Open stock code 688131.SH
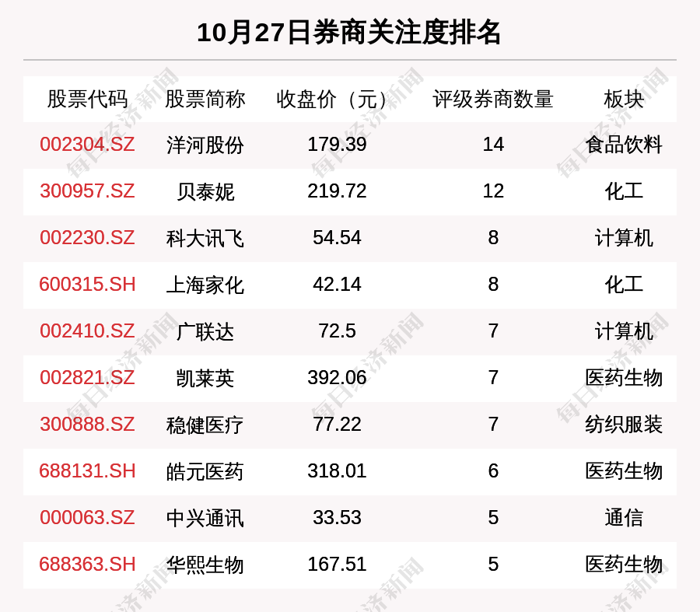The height and width of the screenshot is (612, 700). [x=87, y=471]
